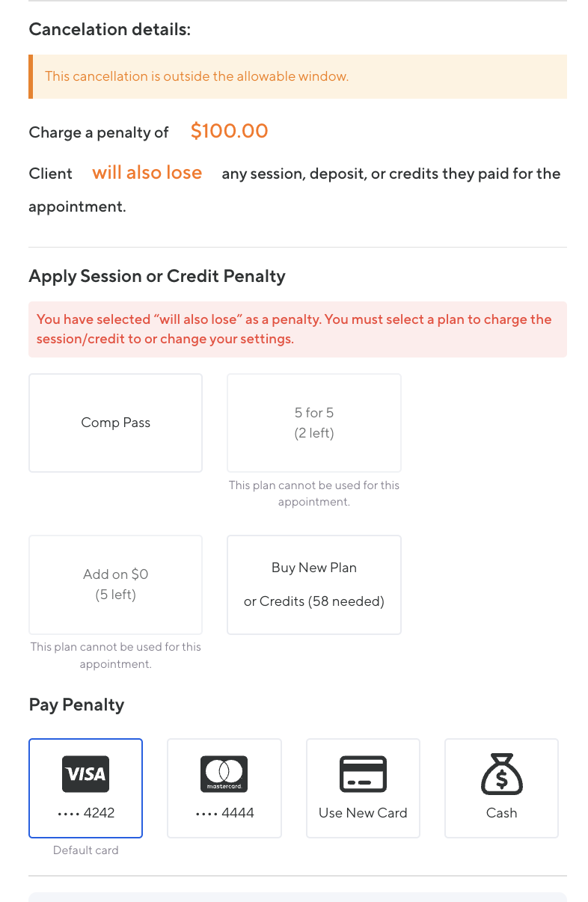The image size is (588, 902).
Task: Pick the money bag Cash icon
Action: pyautogui.click(x=501, y=774)
